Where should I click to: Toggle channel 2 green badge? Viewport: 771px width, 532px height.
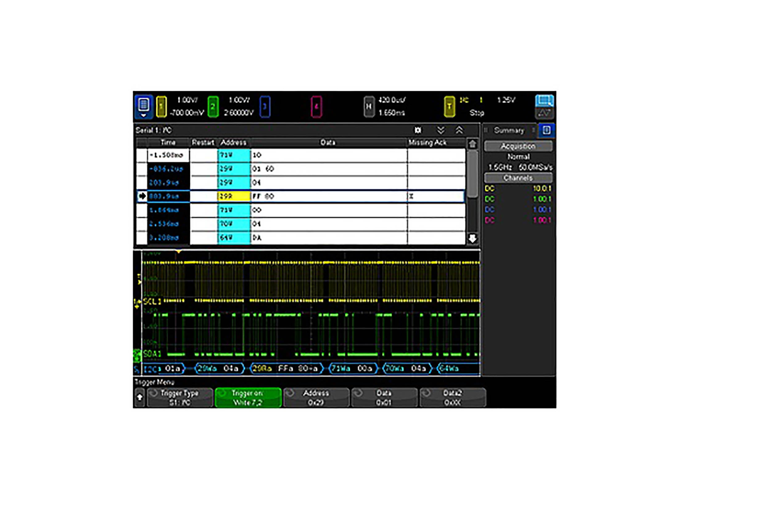(213, 107)
